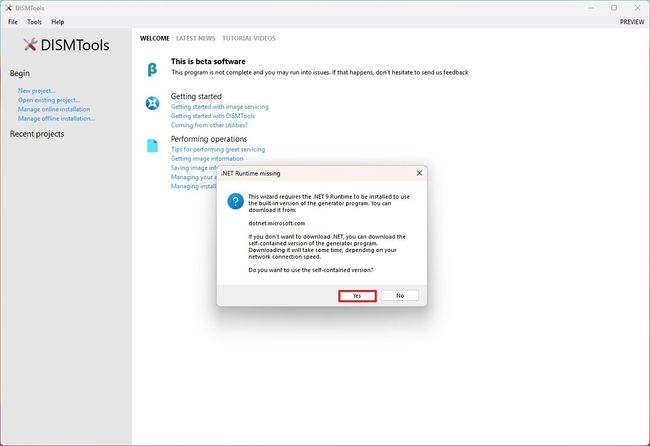Close the .NET Runtime missing dialog
The width and height of the screenshot is (650, 446).
click(419, 173)
